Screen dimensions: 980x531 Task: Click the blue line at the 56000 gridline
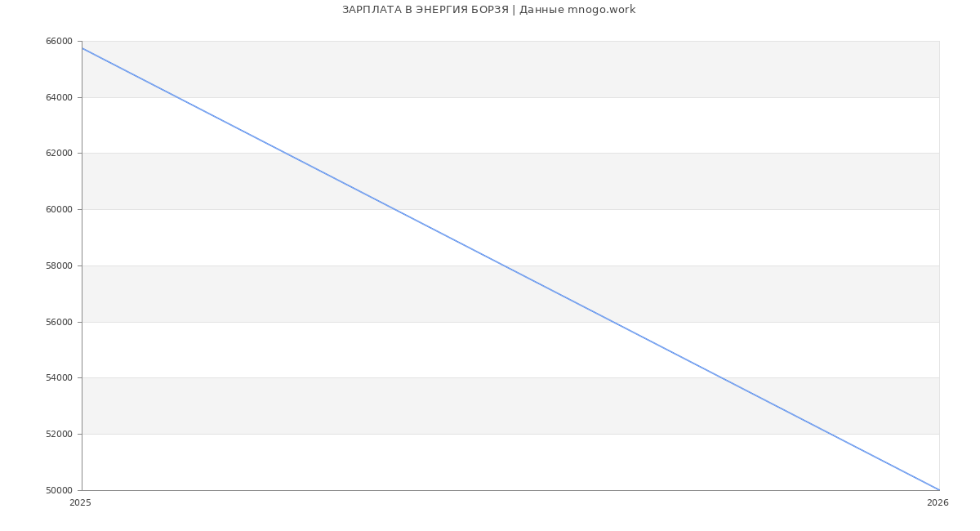(x=612, y=322)
